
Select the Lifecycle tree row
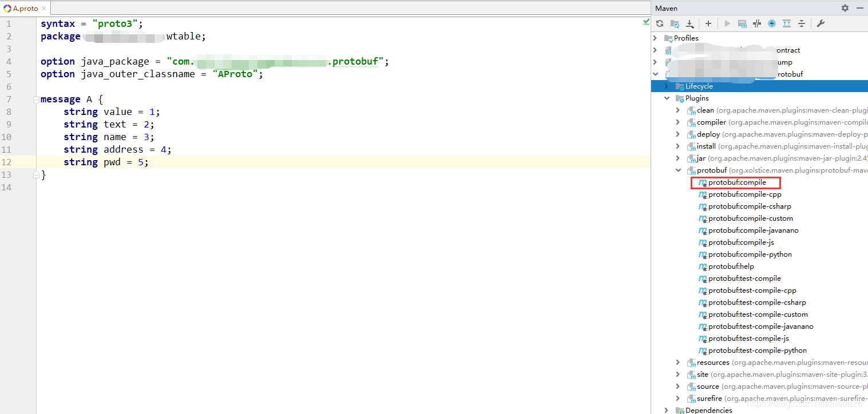tap(759, 86)
